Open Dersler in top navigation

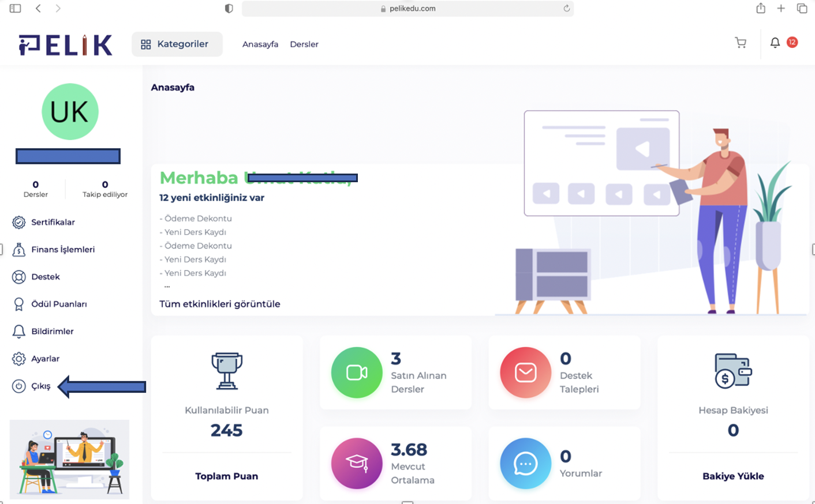304,44
